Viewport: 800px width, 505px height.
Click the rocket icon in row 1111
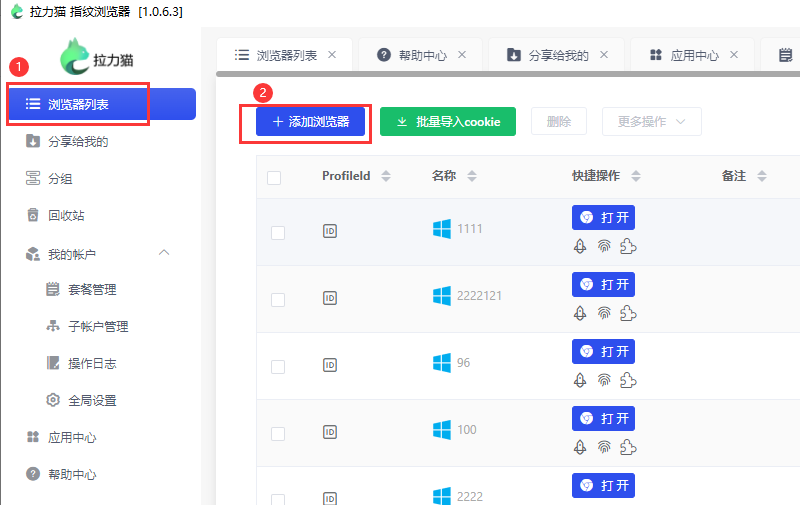580,246
